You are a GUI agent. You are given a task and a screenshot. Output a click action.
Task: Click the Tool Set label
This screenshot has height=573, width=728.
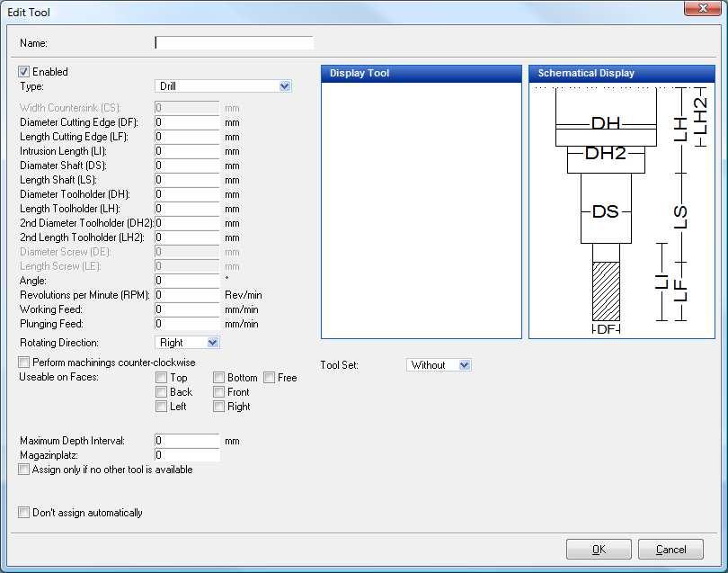[x=339, y=365]
